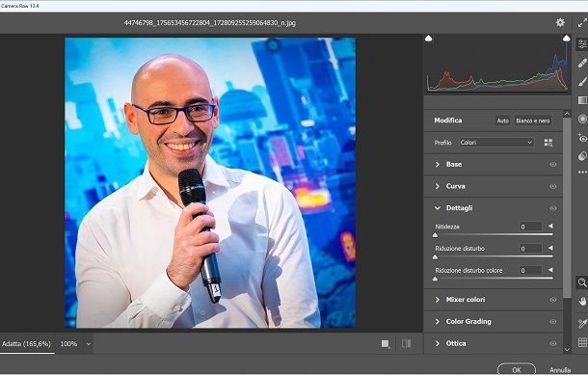This screenshot has width=588, height=375.
Task: Toggle visibility eye for Curva panel
Action: coord(552,186)
